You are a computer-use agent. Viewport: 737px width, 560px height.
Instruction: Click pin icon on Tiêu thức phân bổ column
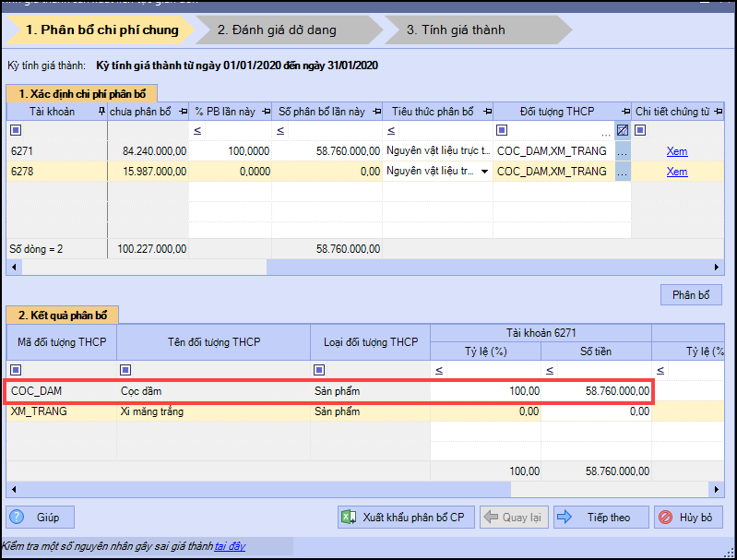pos(485,112)
